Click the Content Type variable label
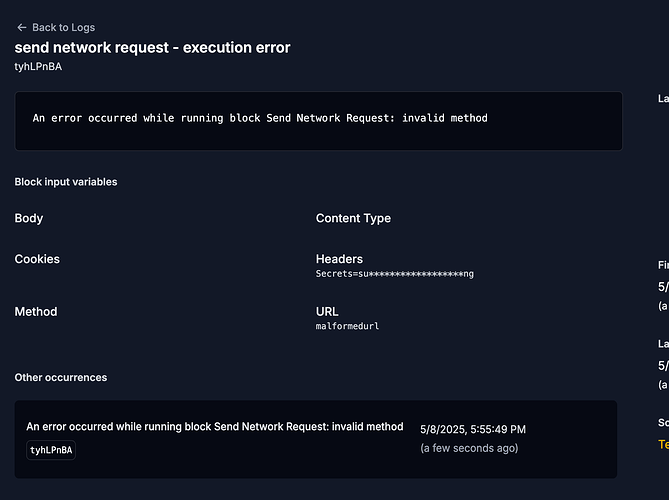The image size is (669, 500). (353, 218)
